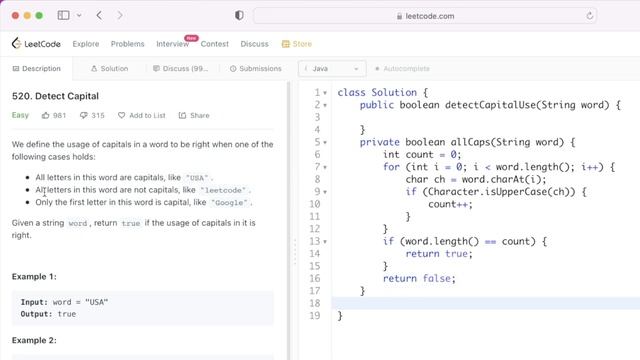Open the Explore menu
Viewport: 640px width, 360px height.
(86, 44)
